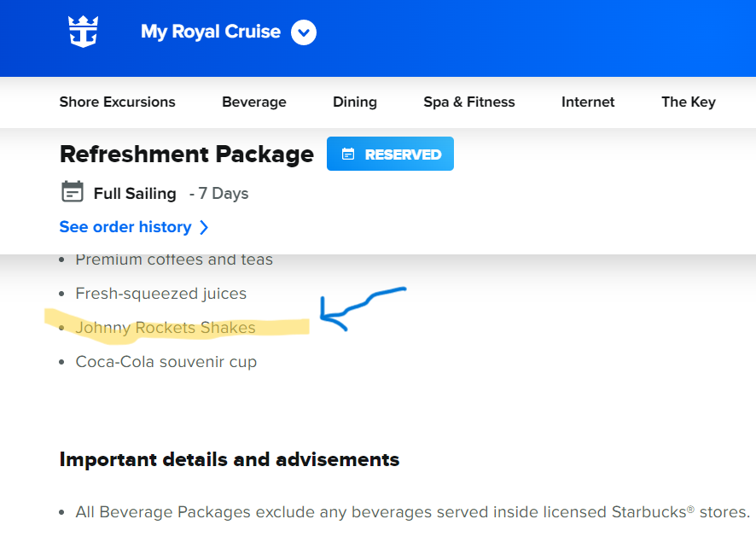Click the blue hand-drawn arrow annotation
The image size is (756, 560).
pyautogui.click(x=363, y=309)
